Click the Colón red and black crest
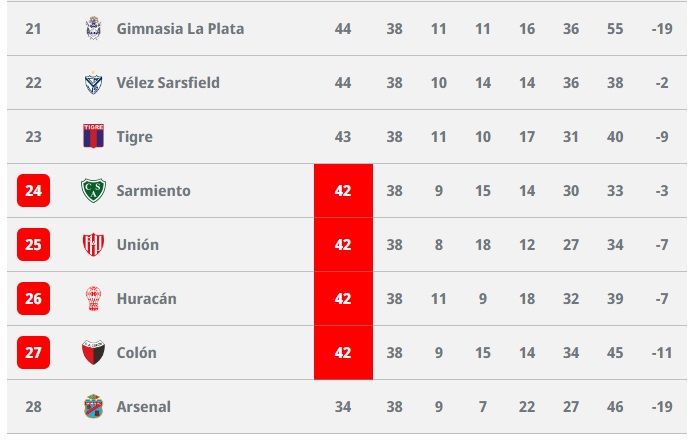Image resolution: width=695 pixels, height=441 pixels. (x=94, y=352)
